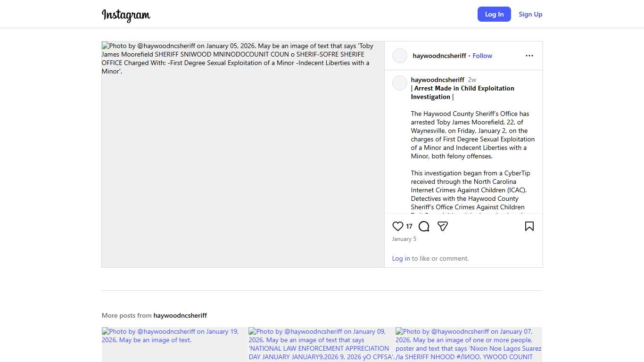Open the January 19 post thumbnail

coord(174,344)
